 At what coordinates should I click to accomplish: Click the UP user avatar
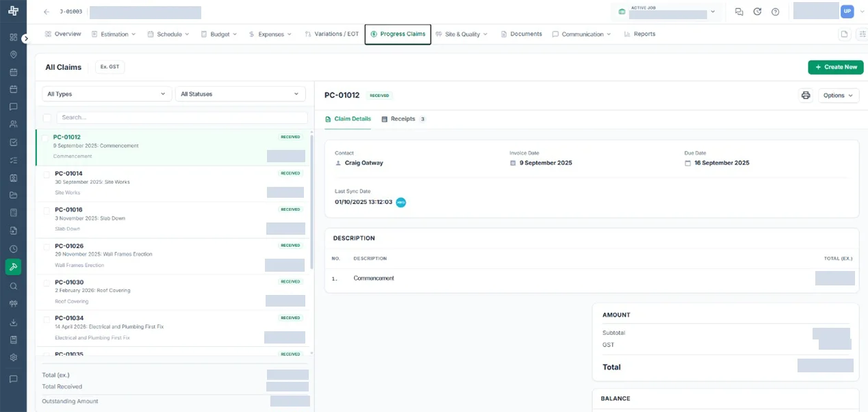tap(847, 11)
